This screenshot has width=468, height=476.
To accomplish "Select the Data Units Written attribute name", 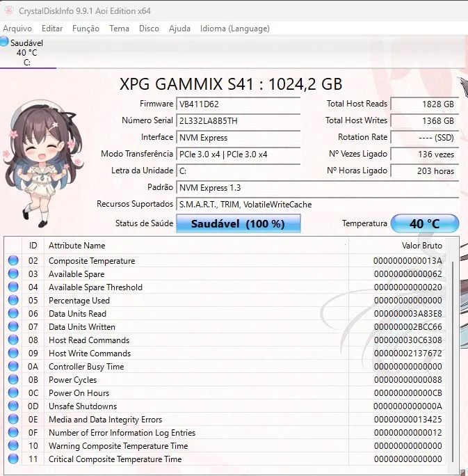I will [82, 327].
